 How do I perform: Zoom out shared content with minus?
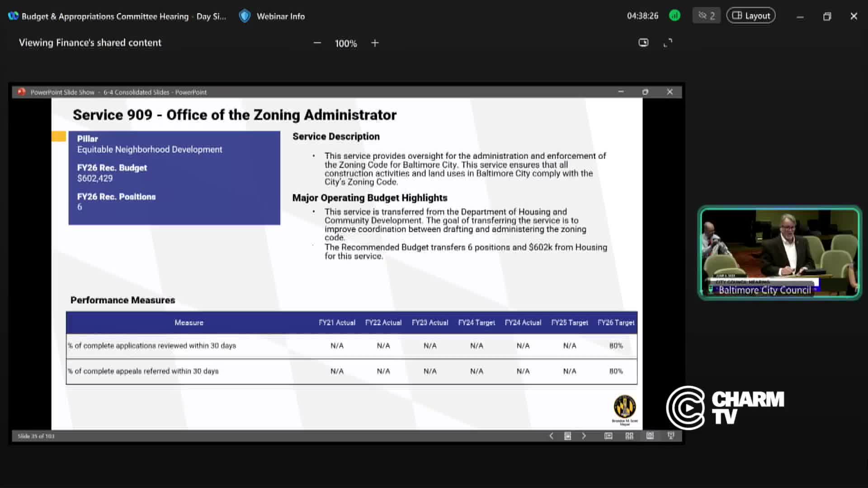[317, 43]
